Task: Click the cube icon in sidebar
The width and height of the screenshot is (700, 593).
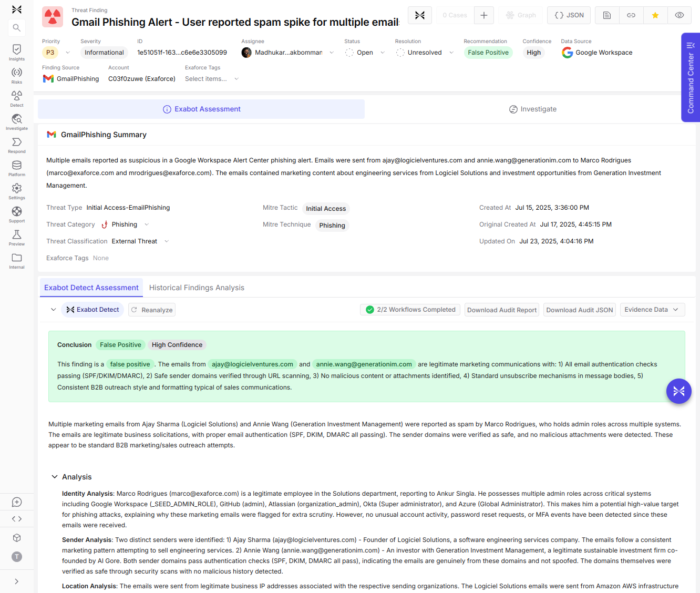Action: (17, 538)
